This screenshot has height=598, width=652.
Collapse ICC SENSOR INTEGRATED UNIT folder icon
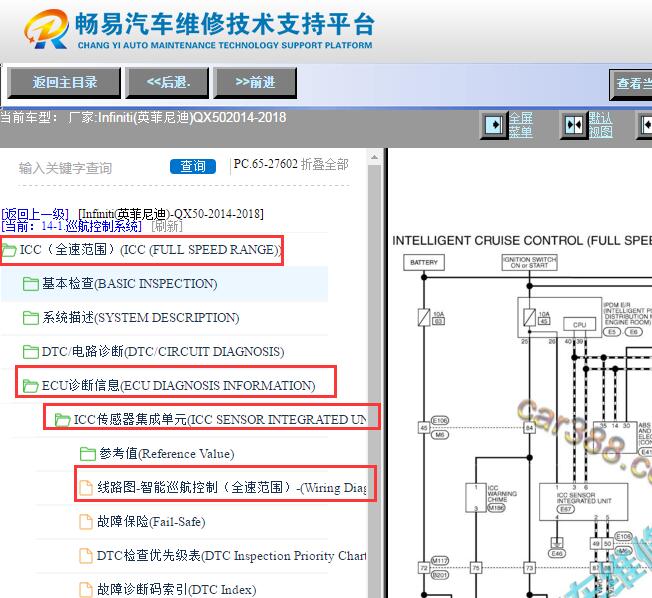[62, 420]
